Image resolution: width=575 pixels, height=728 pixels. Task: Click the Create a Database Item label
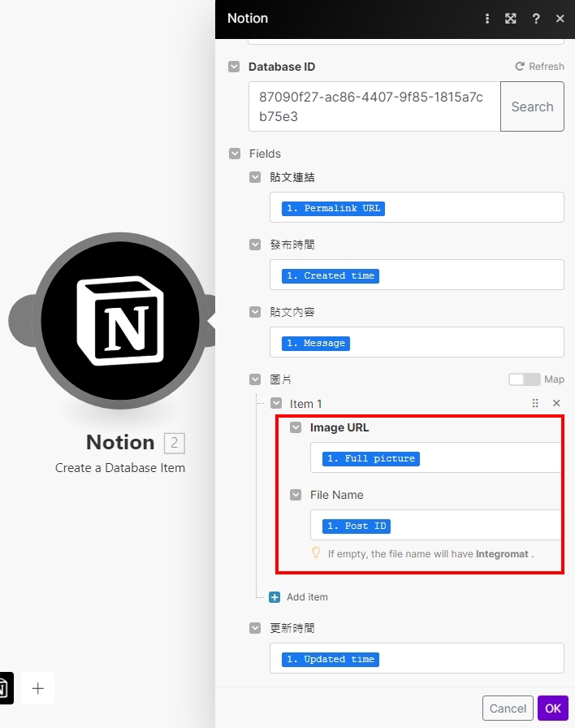click(120, 467)
